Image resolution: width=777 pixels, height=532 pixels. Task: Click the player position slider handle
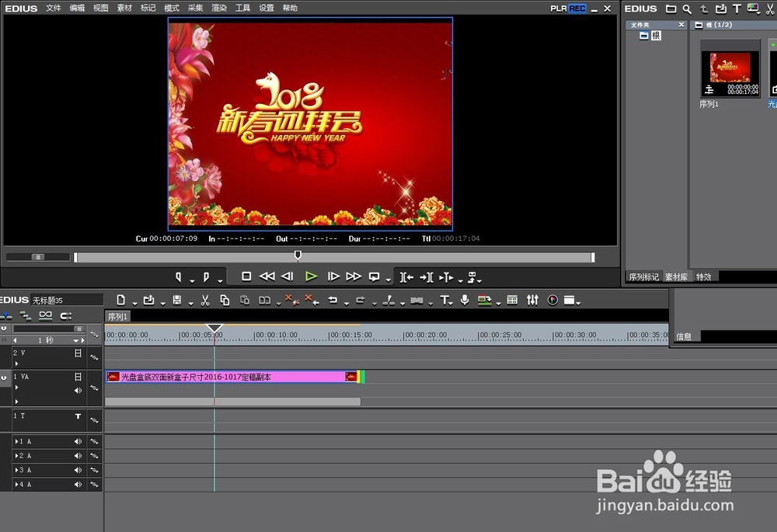pos(298,255)
